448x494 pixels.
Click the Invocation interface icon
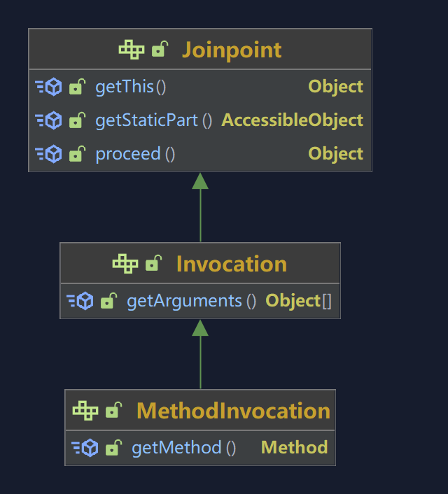125,264
